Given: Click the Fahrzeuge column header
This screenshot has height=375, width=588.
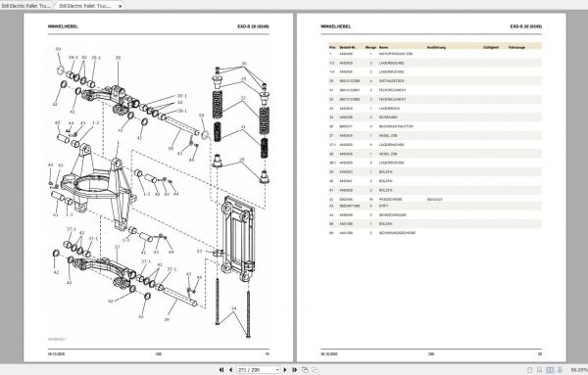Looking at the screenshot, I should click(516, 48).
